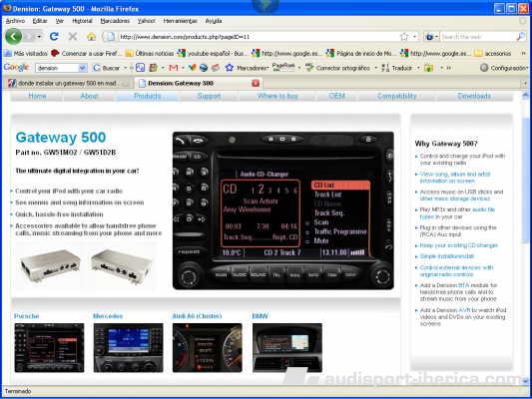Open the Mercedes heading link
532x399 pixels.
(x=108, y=316)
